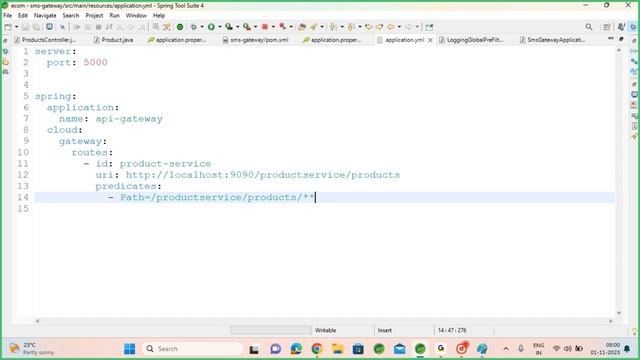
Task: Open the Boot Dashboard icon in toolbar
Action: 49,27
